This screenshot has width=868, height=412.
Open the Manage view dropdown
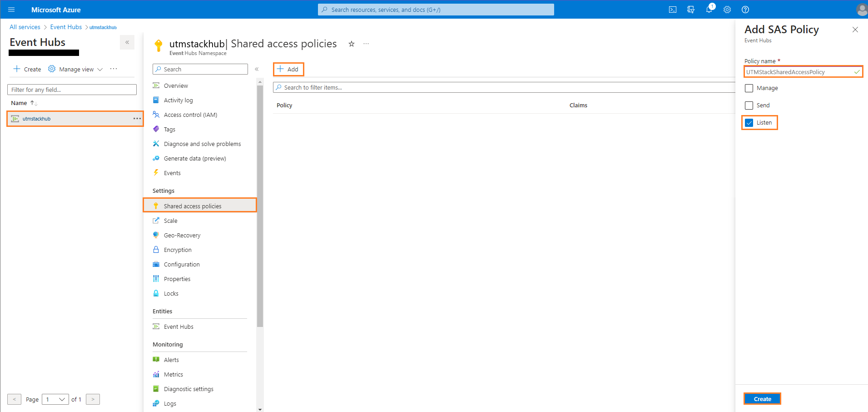click(x=75, y=69)
